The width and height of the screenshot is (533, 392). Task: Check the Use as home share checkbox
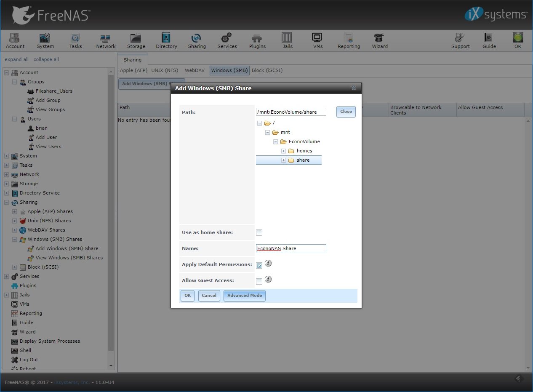pyautogui.click(x=259, y=233)
